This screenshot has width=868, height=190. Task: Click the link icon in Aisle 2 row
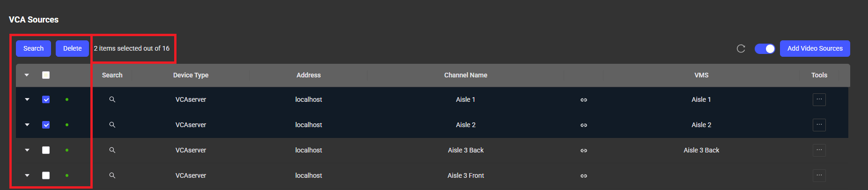tap(584, 125)
